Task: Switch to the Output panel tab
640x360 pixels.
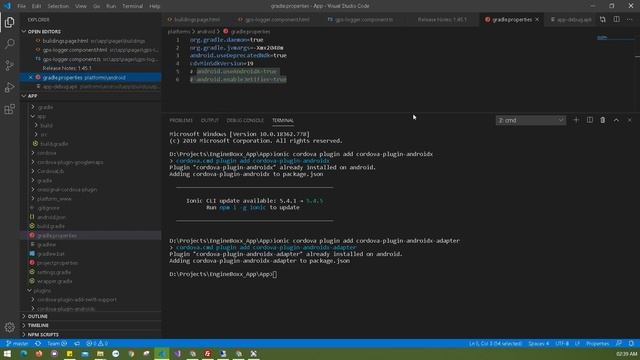Action: click(210, 120)
